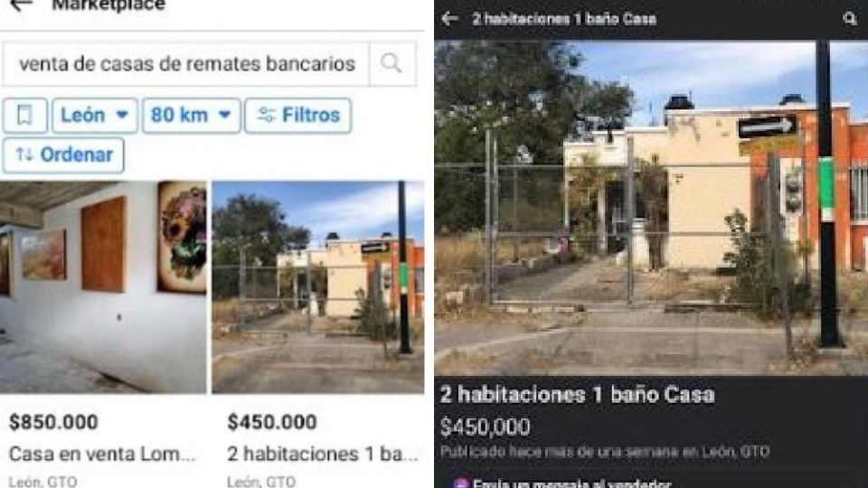The height and width of the screenshot is (488, 868).
Task: Open the Ordenar sorting menu
Action: 63,155
